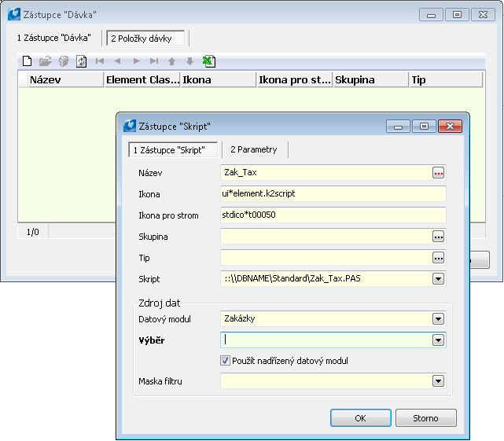
Task: Expand the Datový modul dropdown
Action: point(438,319)
